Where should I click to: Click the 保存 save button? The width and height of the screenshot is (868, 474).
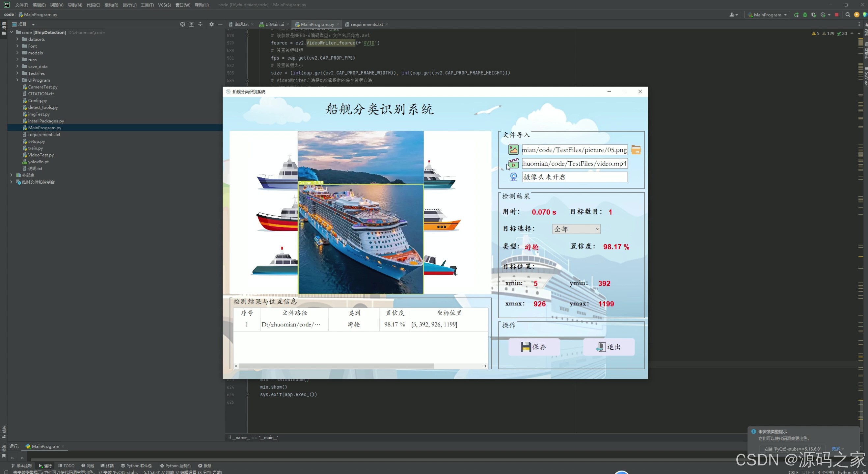click(534, 347)
